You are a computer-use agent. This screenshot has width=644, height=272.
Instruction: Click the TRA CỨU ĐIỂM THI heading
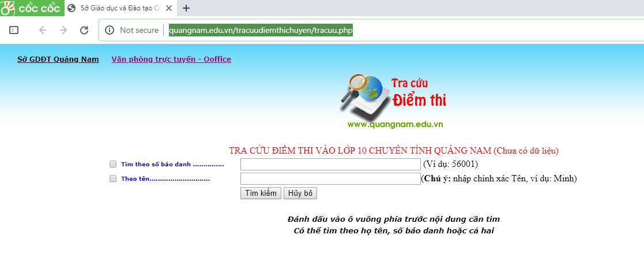(x=393, y=151)
